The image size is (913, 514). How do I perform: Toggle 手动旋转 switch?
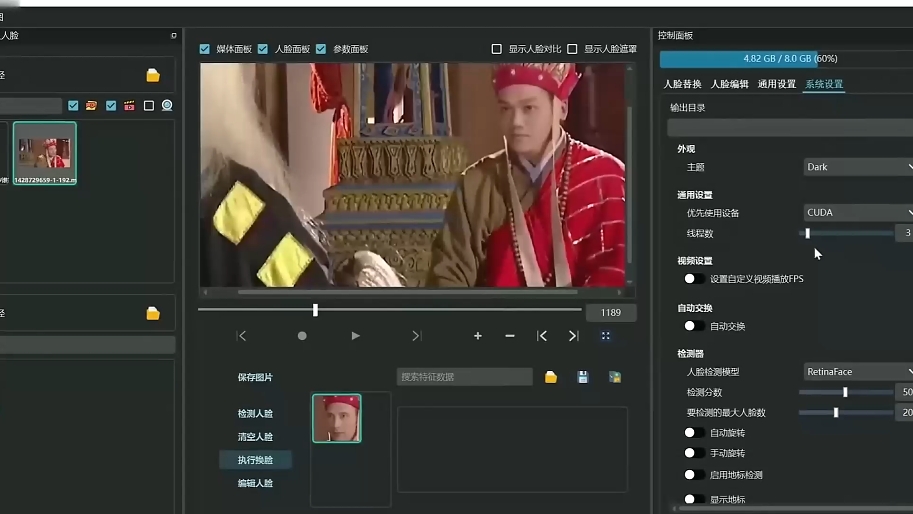point(693,453)
